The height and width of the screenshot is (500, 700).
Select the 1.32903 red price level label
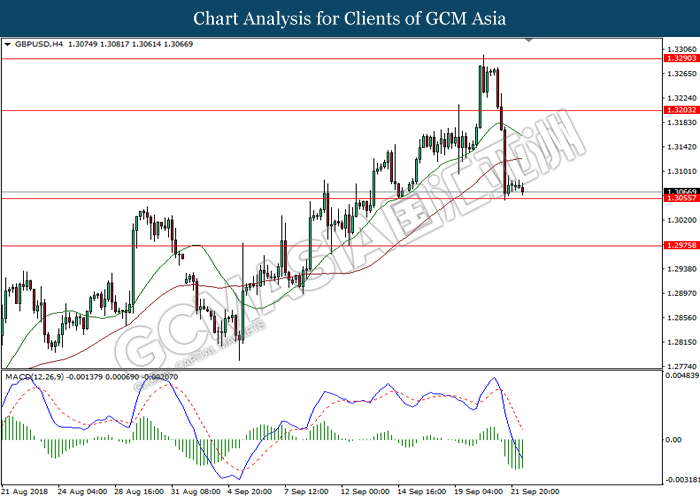tap(682, 58)
